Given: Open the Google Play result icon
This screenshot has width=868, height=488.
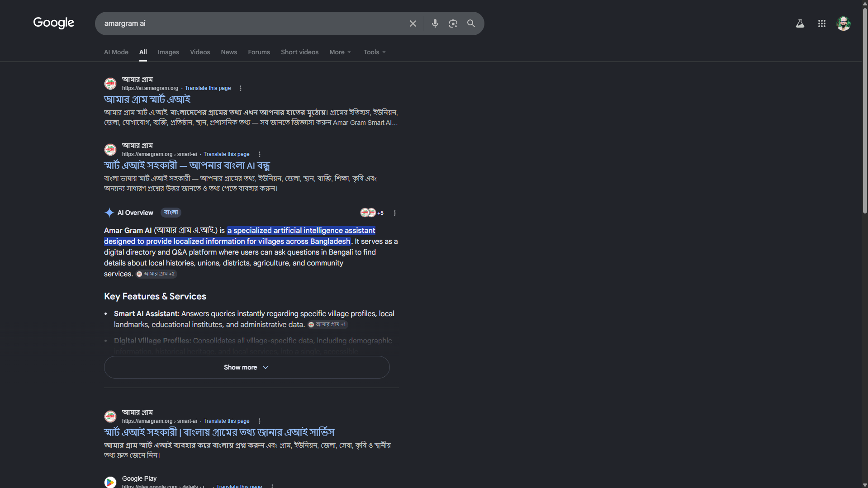Looking at the screenshot, I should (110, 482).
